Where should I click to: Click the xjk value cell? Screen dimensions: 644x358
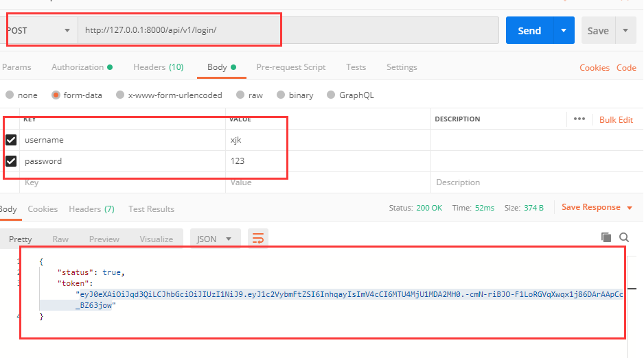pyautogui.click(x=328, y=140)
